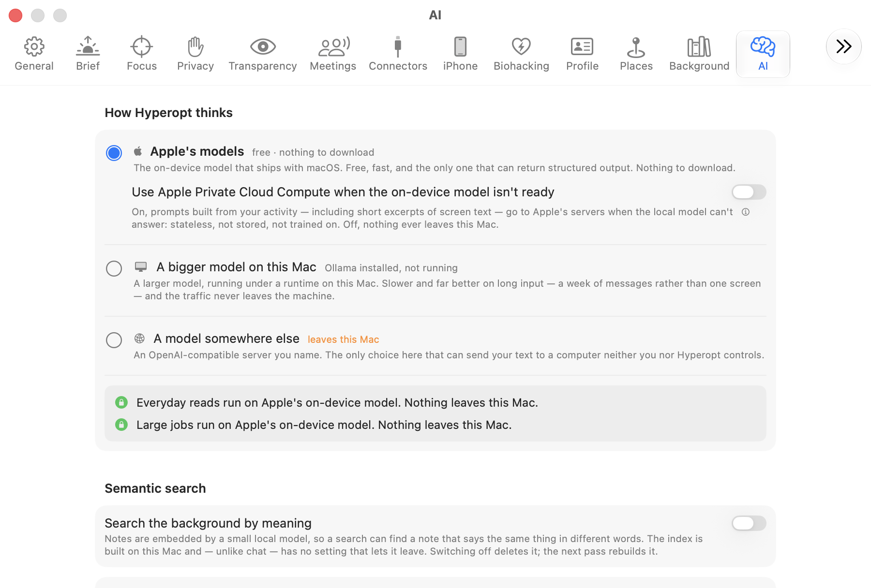Image resolution: width=871 pixels, height=588 pixels.
Task: Click the Apple logo beside Apple's models
Action: (138, 151)
